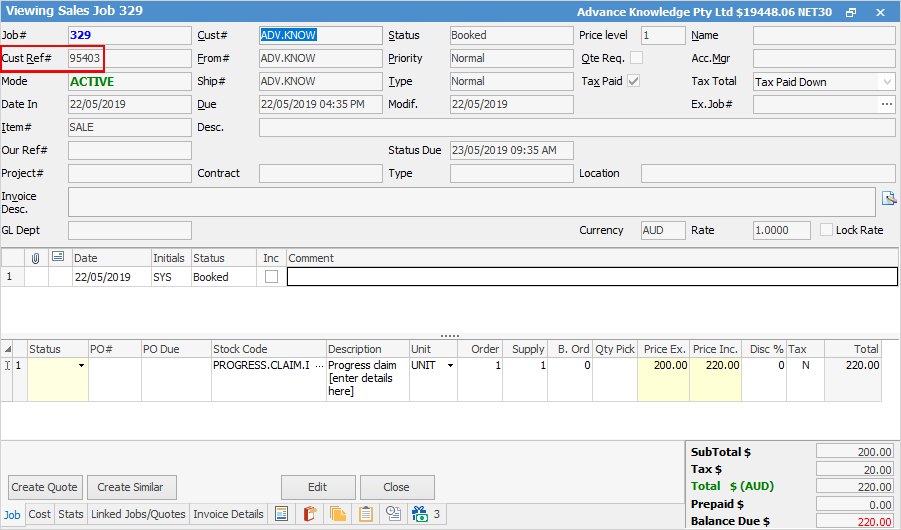Open the gift-and-money tab showing 3

426,513
